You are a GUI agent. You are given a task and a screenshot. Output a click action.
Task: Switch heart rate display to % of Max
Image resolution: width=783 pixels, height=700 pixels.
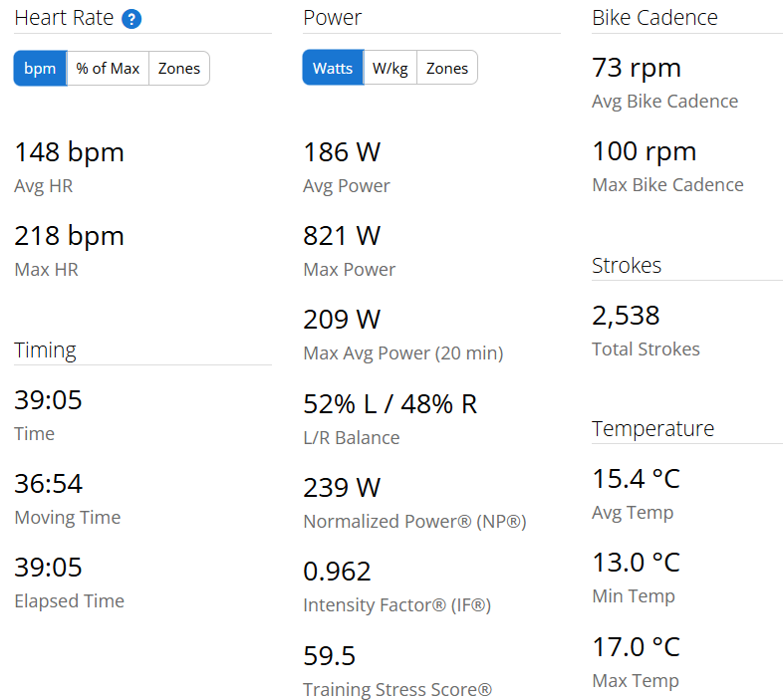pyautogui.click(x=108, y=69)
